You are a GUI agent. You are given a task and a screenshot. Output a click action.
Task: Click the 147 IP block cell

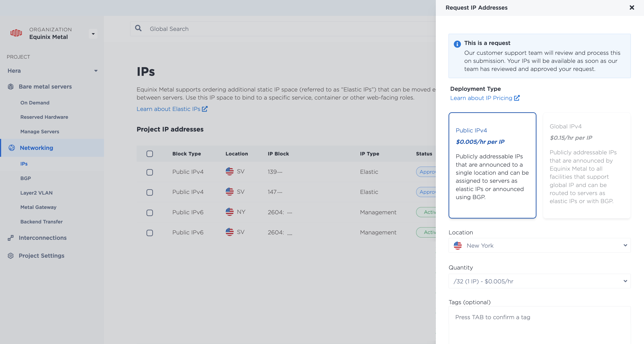[275, 192]
